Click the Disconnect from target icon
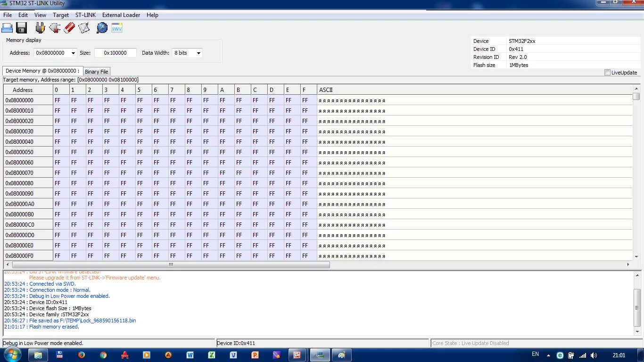Screen dimensions: 644x362 (55, 28)
